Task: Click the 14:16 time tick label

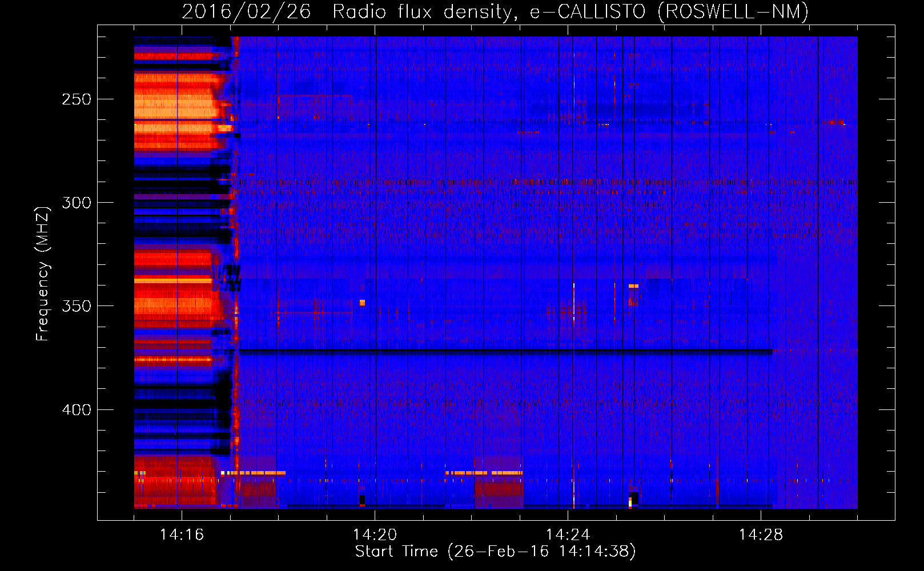Action: click(182, 534)
